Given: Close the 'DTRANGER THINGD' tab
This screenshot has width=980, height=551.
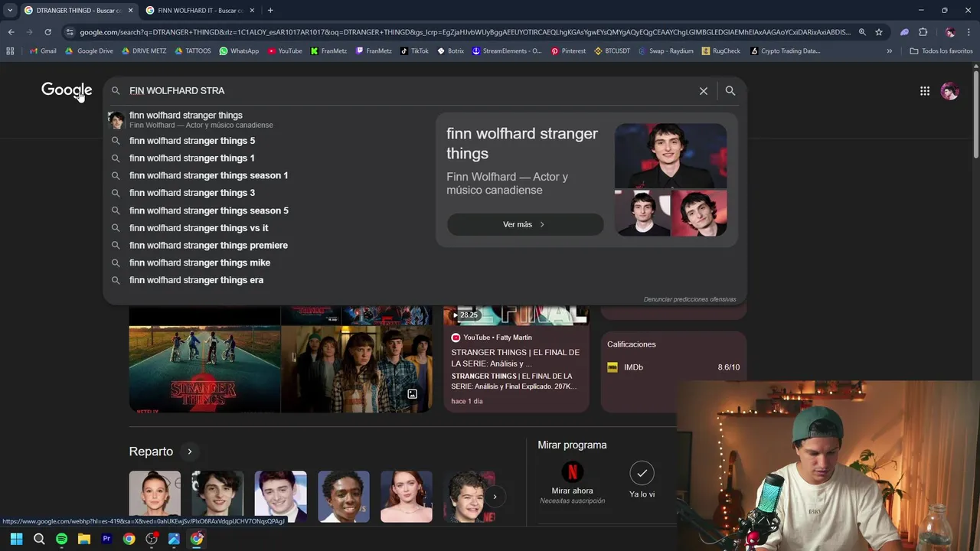Looking at the screenshot, I should (130, 10).
